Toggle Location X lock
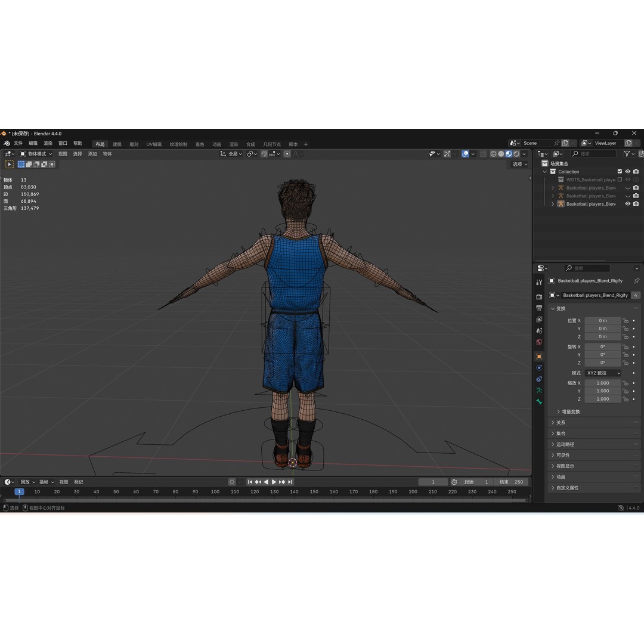Image resolution: width=644 pixels, height=644 pixels. pyautogui.click(x=625, y=321)
